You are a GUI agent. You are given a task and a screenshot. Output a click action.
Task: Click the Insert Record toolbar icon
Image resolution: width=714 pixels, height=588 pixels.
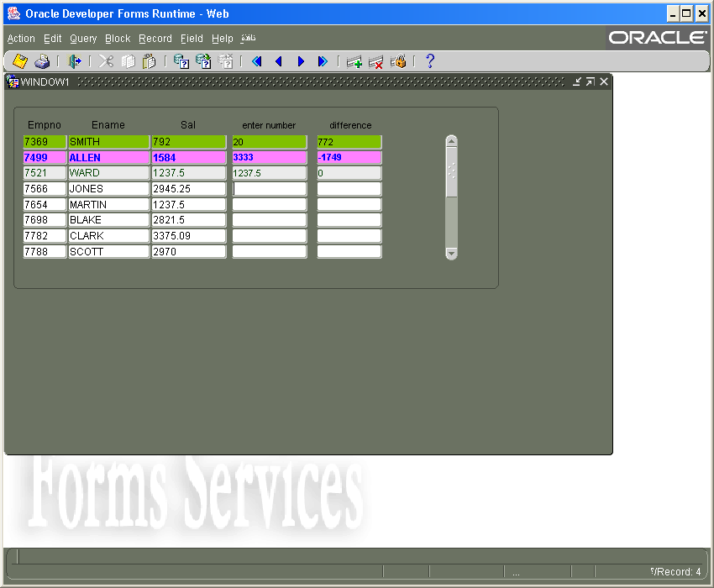coord(354,61)
